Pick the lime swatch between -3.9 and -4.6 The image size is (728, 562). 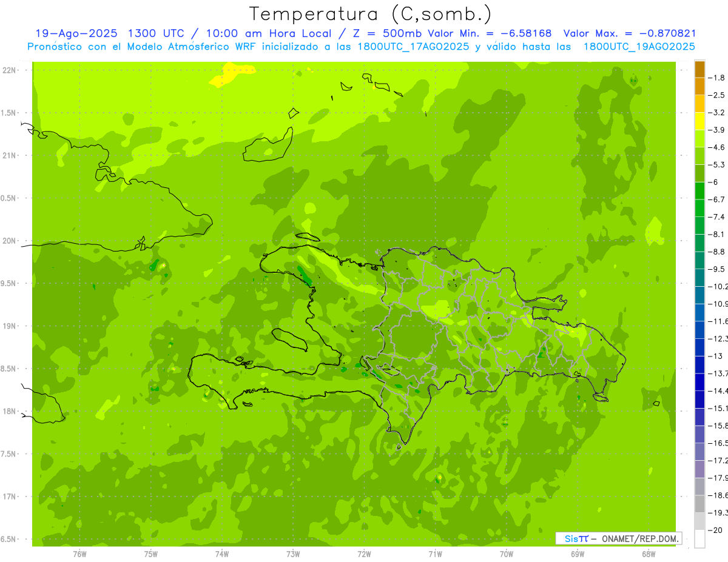click(699, 138)
